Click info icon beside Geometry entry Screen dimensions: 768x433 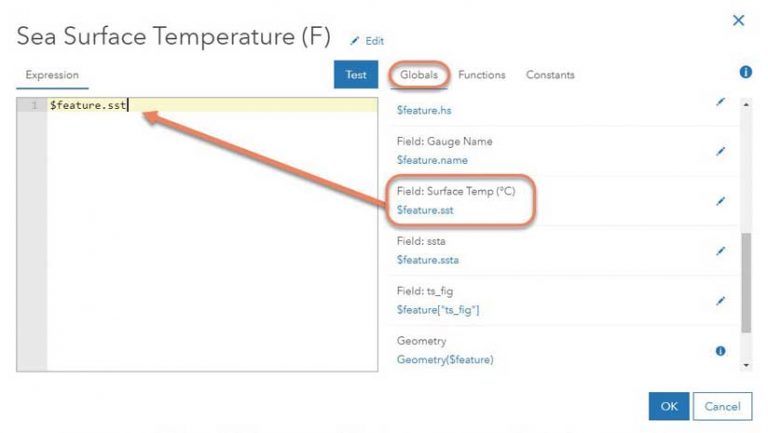[720, 351]
